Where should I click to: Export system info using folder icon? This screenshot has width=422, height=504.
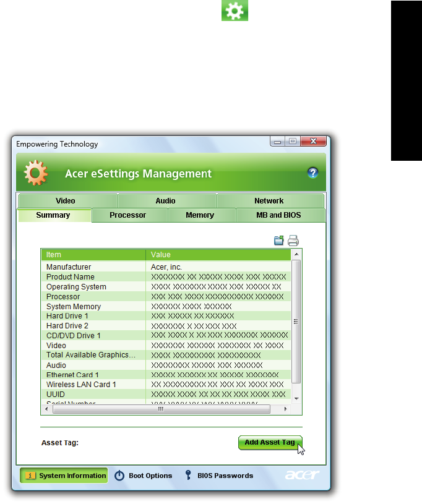coord(279,241)
